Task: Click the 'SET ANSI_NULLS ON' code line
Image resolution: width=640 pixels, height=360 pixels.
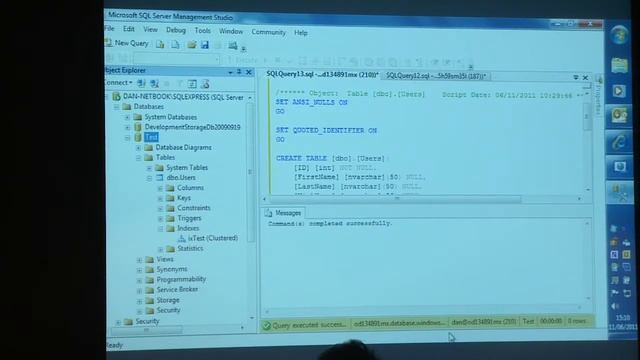Action: pyautogui.click(x=311, y=102)
